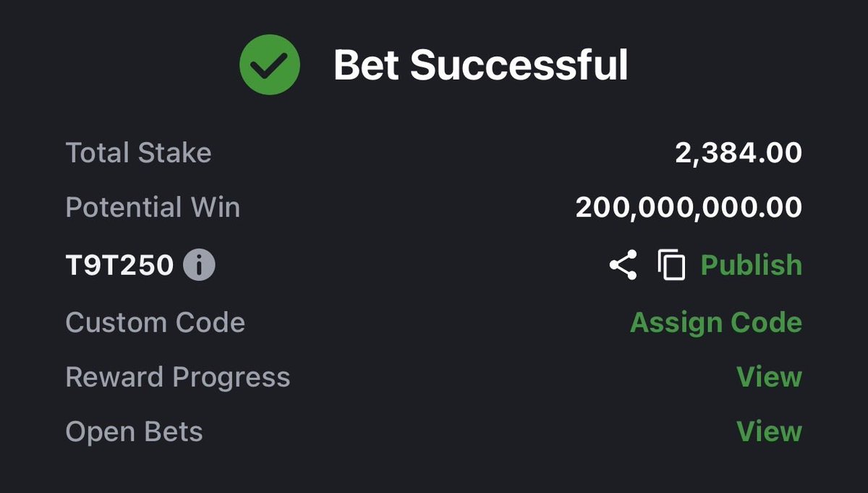Click the Custom Code label
Image resolution: width=868 pixels, height=493 pixels.
point(155,322)
